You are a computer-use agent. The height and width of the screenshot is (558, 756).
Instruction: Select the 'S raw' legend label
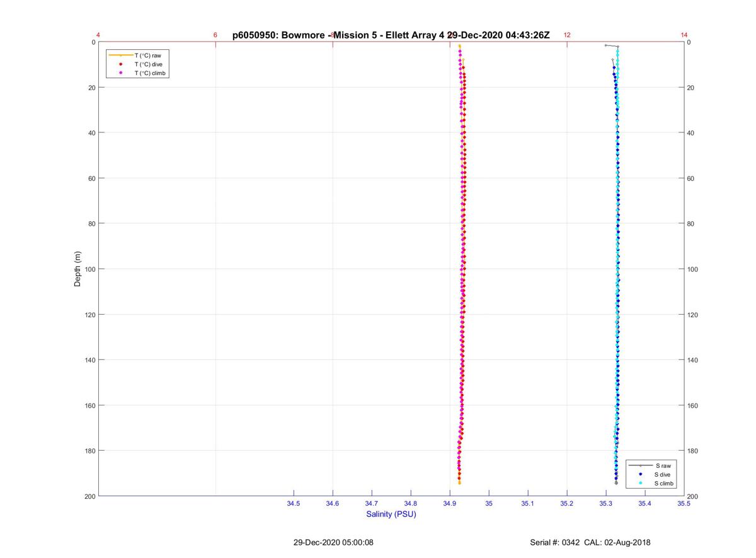coord(662,465)
